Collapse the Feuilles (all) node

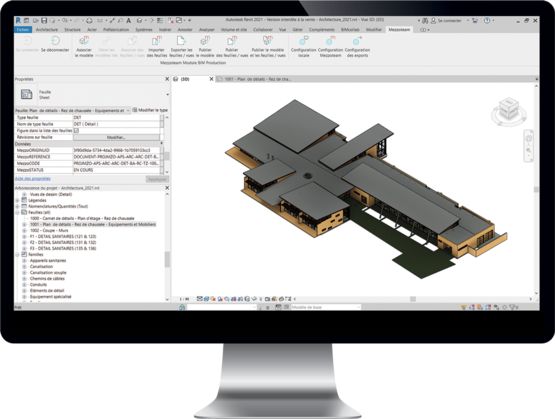coord(17,212)
